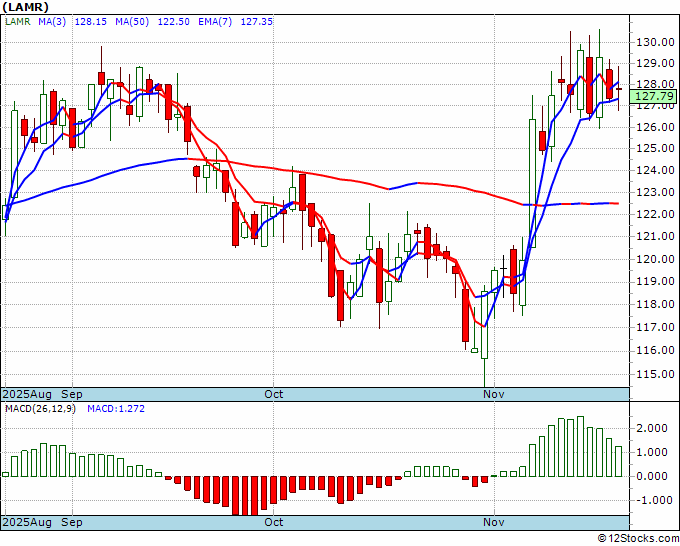Click the first MACD histogram bar in August
This screenshot has height=546, width=680.
(x=5, y=474)
